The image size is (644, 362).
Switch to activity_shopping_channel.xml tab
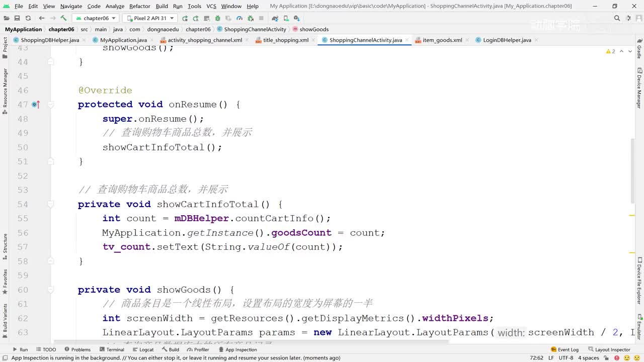(x=205, y=40)
